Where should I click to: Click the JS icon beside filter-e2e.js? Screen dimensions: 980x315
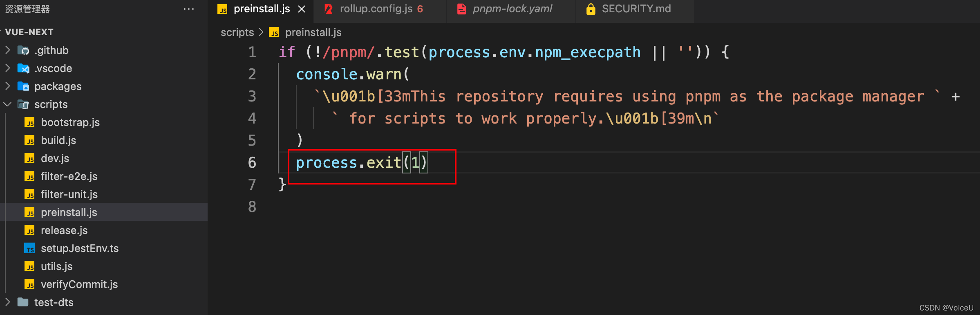[x=29, y=176]
